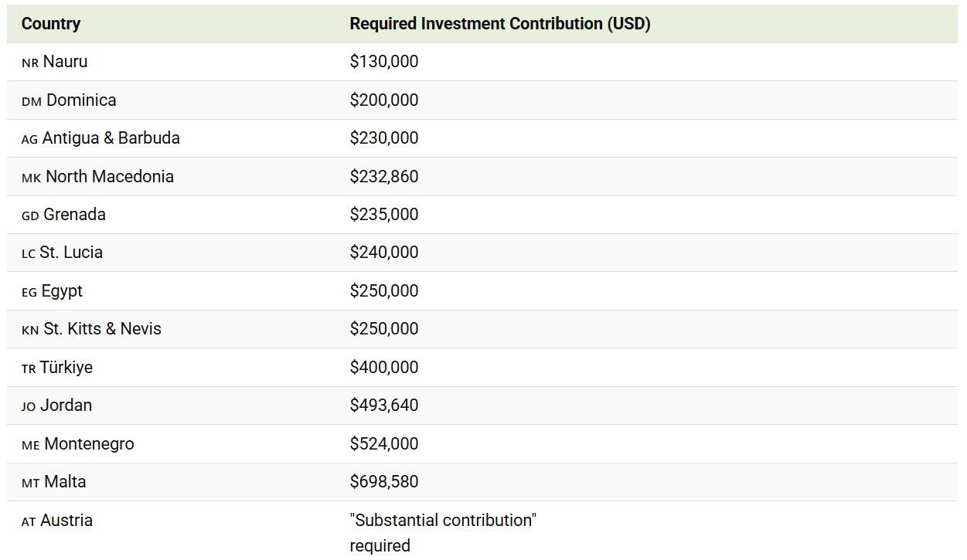Click the Required Investment Contribution column header
Screen dimensions: 967x560
point(499,24)
